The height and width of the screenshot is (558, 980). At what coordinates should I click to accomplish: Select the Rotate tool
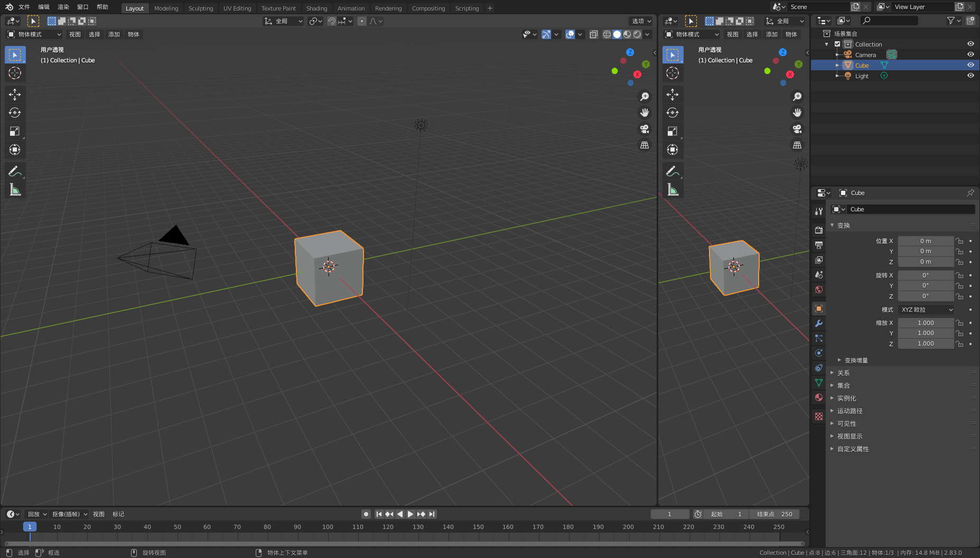click(15, 112)
